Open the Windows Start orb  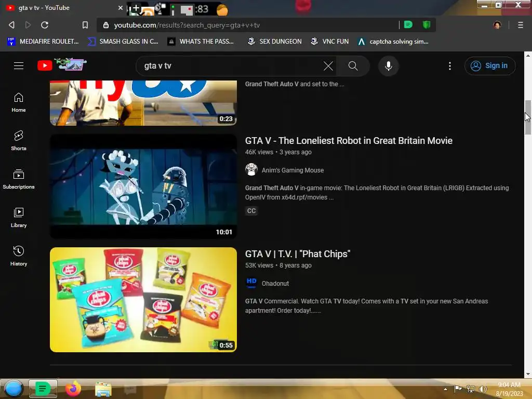[14, 389]
